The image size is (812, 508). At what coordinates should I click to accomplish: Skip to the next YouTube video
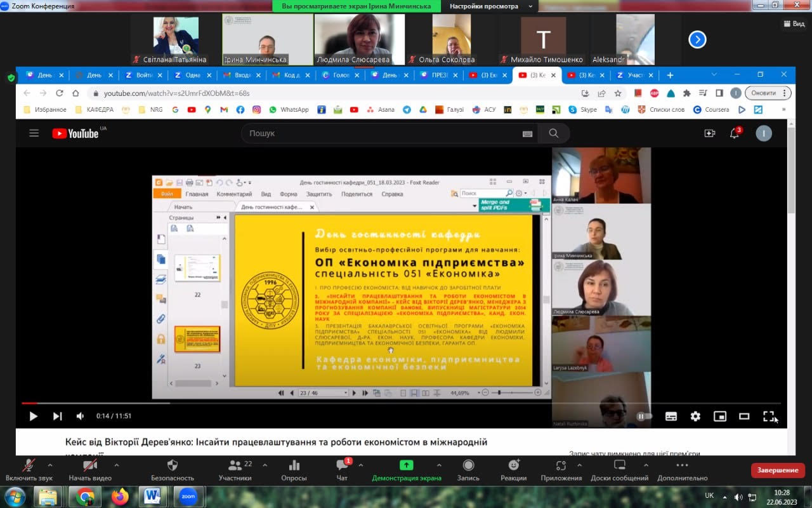click(x=57, y=416)
